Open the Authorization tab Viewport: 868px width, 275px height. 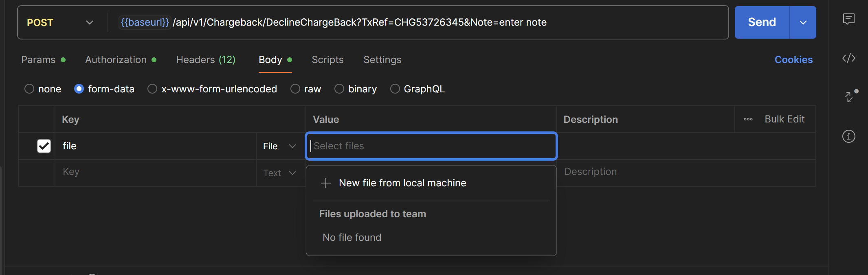point(116,60)
